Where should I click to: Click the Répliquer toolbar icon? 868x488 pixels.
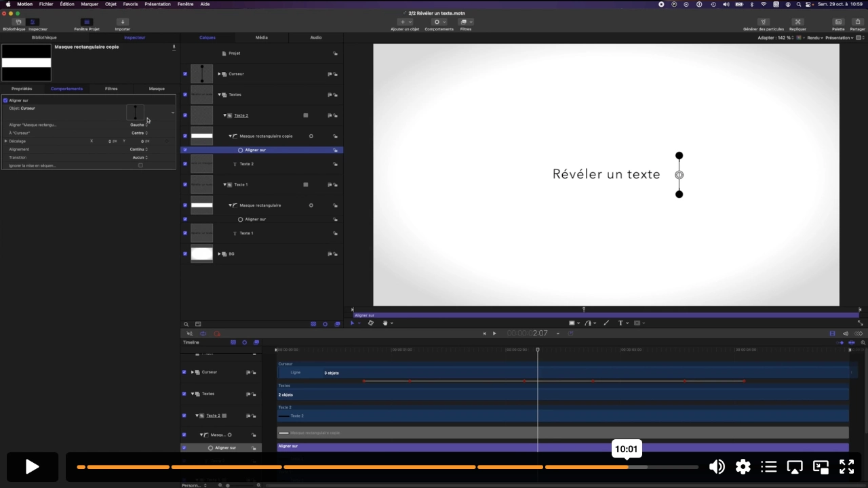[798, 22]
